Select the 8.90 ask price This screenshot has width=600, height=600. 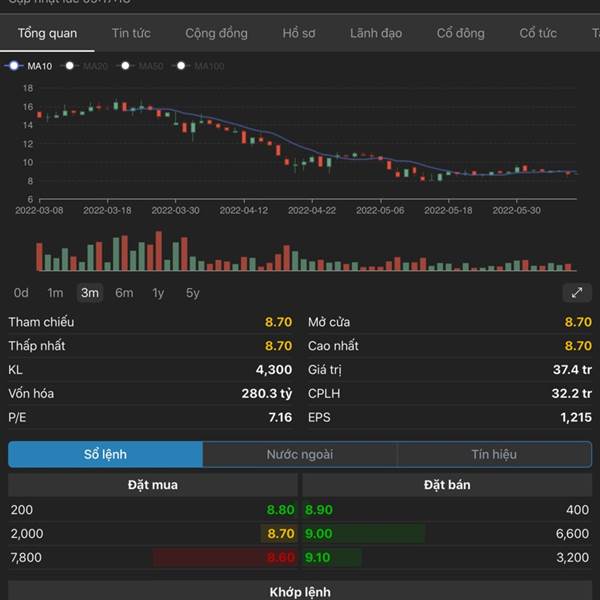coord(318,510)
